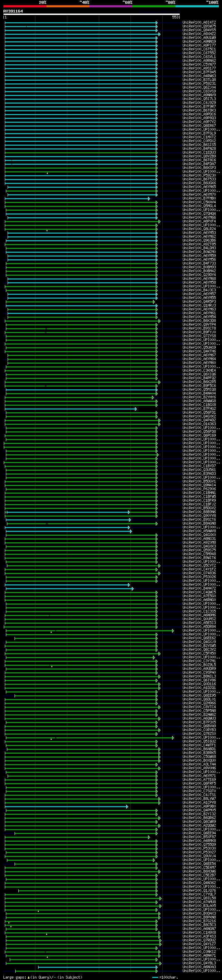This screenshot has height=980, width=222.
Task: Open hit UniRef100_A9PI77
Action: point(199,45)
